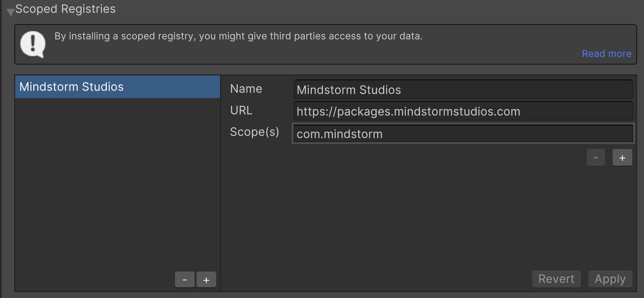Viewport: 644px width, 298px height.
Task: Click the Revert button
Action: click(556, 278)
